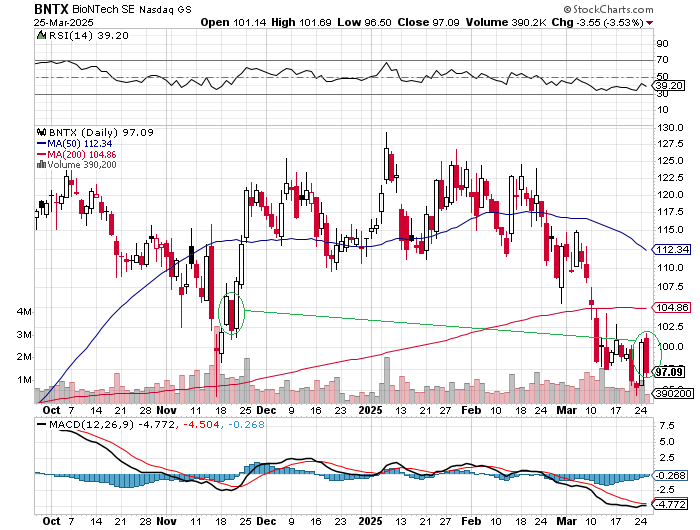700x530 pixels.
Task: Click Nov on bottom date axis below MACD
Action: 167,521
